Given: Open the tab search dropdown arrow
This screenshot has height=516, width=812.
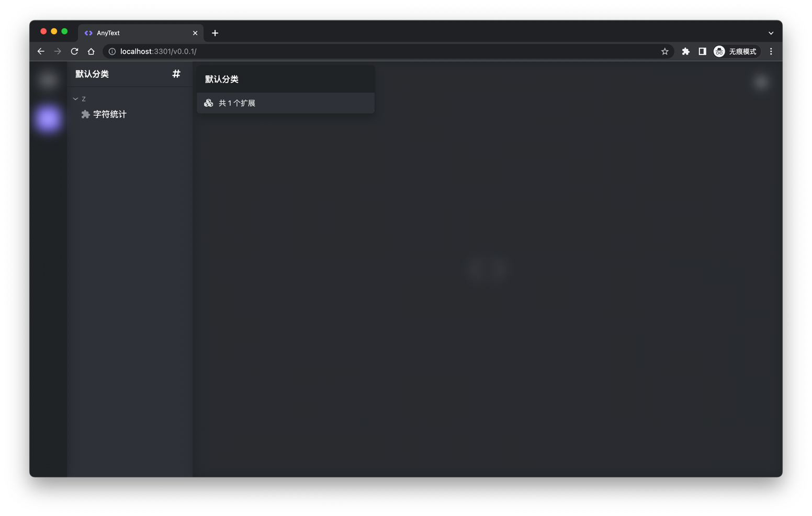Looking at the screenshot, I should pyautogui.click(x=771, y=33).
